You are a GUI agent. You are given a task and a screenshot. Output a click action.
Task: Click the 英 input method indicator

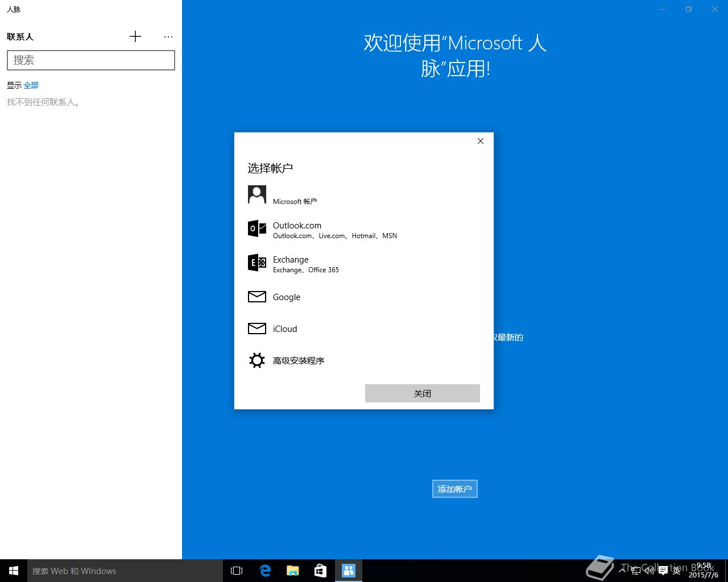tap(677, 571)
